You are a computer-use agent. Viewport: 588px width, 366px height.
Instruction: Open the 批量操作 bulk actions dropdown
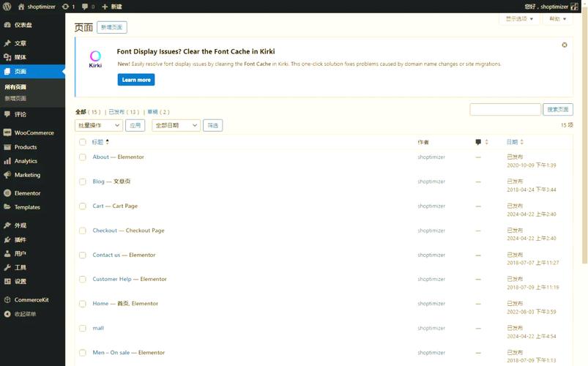99,125
